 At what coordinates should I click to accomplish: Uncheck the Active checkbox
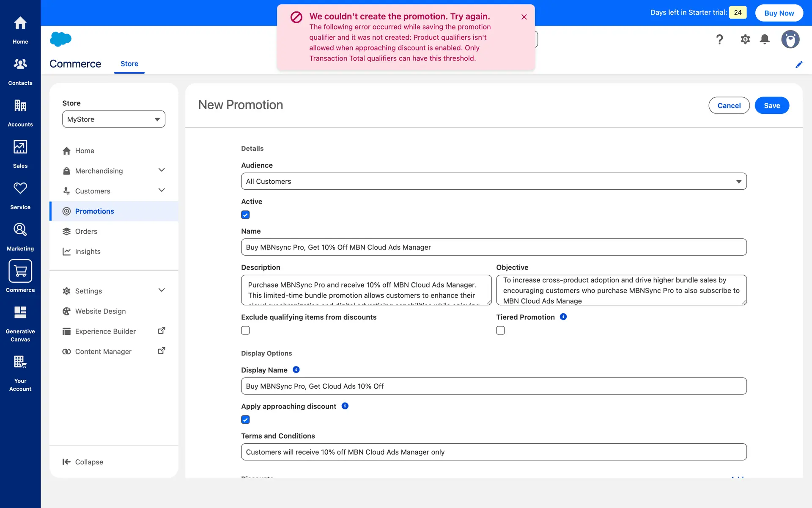pyautogui.click(x=245, y=215)
